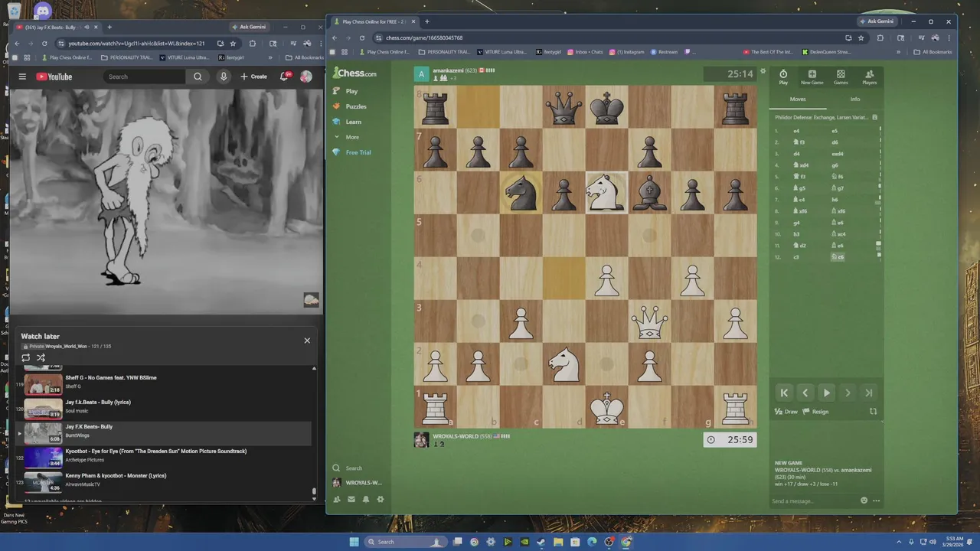Open chess.com sidebar notifications bell
The height and width of the screenshot is (551, 980).
point(366,500)
